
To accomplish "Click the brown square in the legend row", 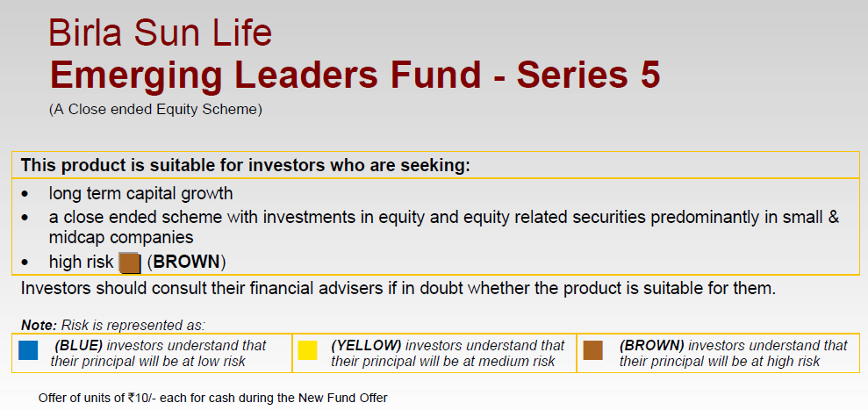I will coord(593,350).
